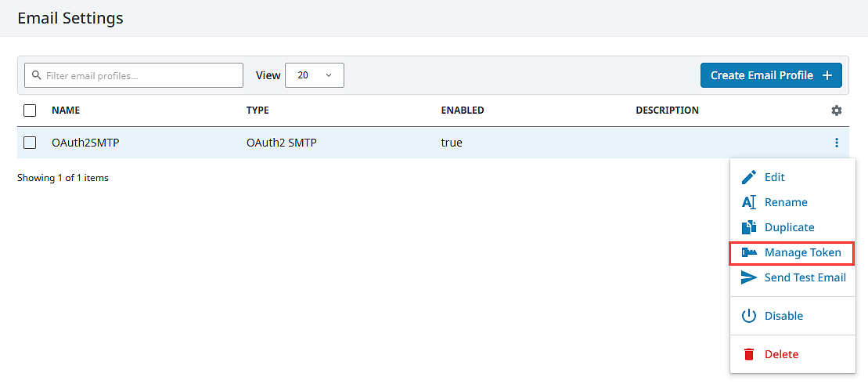Choose Delete from the context menu
The width and height of the screenshot is (868, 384).
pos(792,354)
